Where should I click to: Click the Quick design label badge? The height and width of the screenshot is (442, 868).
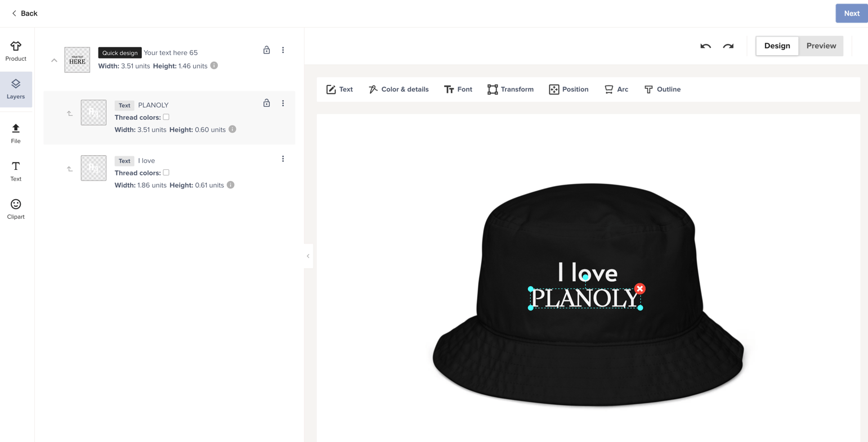(120, 53)
